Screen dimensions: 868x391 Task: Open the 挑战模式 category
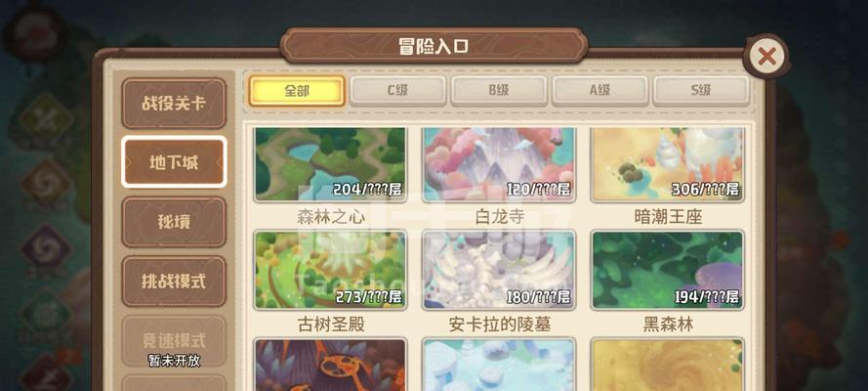point(174,281)
